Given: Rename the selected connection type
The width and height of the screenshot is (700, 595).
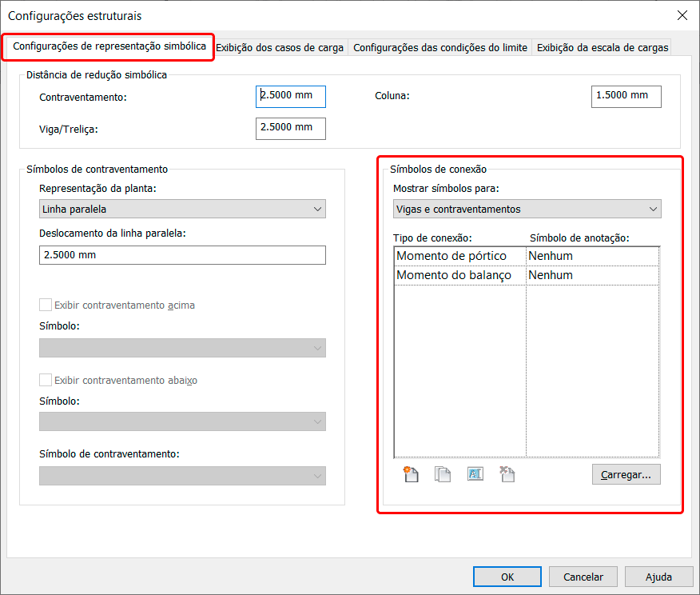Looking at the screenshot, I should [x=475, y=474].
